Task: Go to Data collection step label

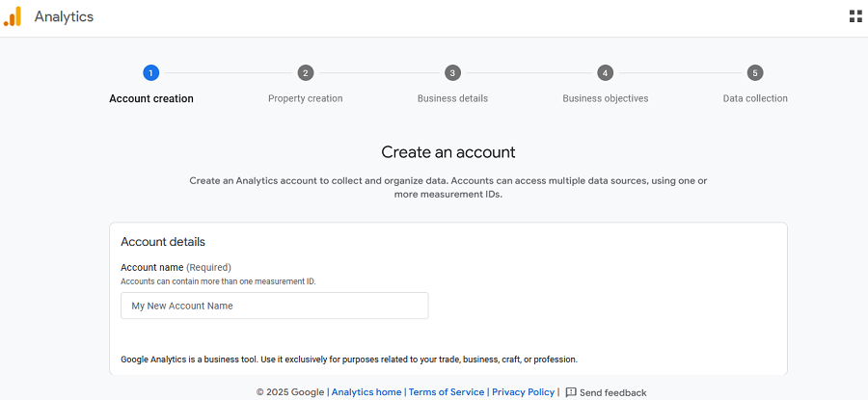Action: point(755,98)
